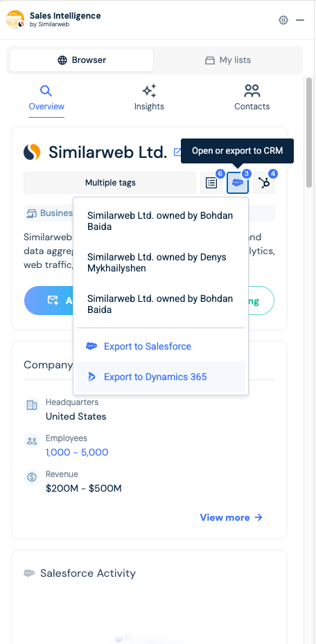Click the Dynamics 365 icon in export menu
This screenshot has width=316, height=644.
point(92,377)
